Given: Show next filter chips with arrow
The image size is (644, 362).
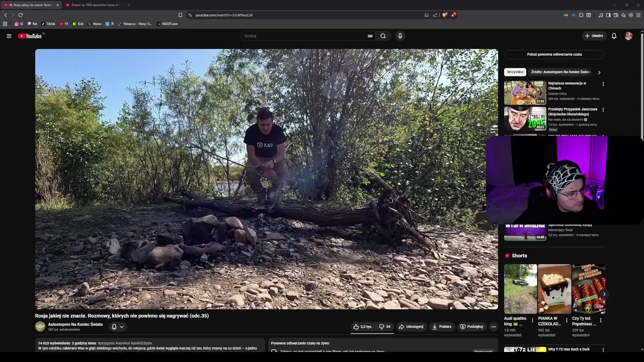Looking at the screenshot, I should (599, 72).
